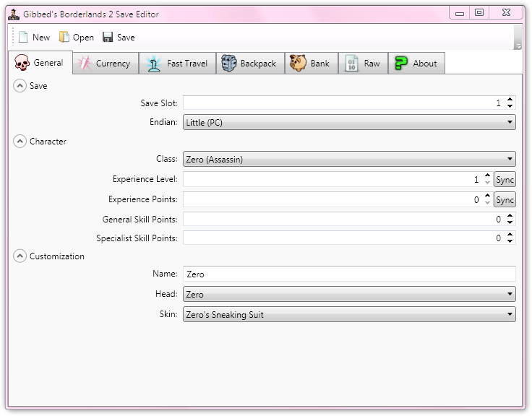Viewport: 532px width, 416px height.
Task: Click the Open toolbar button label
Action: click(83, 38)
